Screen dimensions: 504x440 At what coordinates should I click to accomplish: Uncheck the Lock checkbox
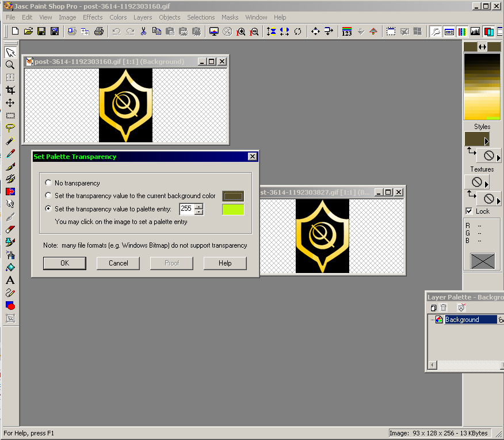[469, 211]
